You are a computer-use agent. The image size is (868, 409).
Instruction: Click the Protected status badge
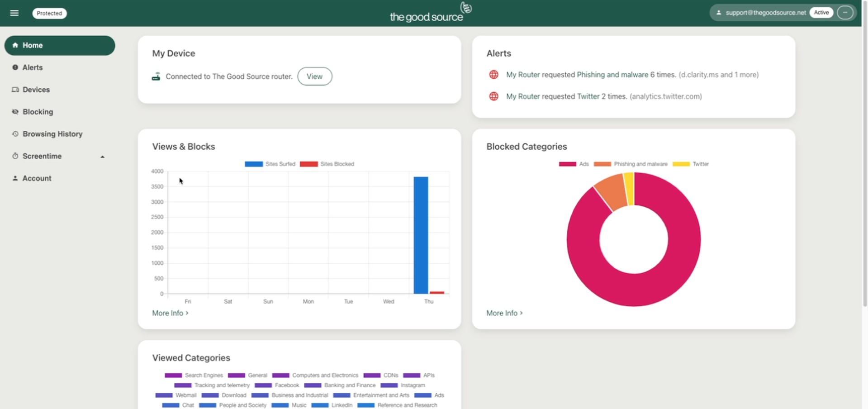(x=49, y=13)
